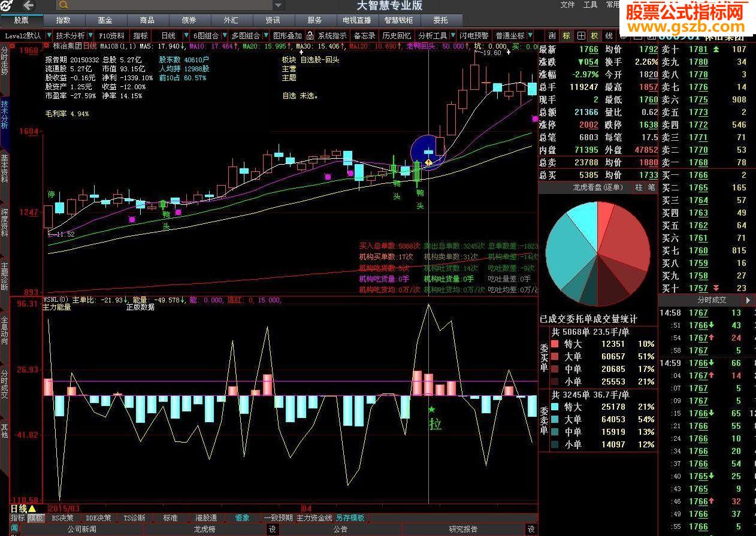Viewport: 756px width, 536px height.
Task: Click the 系统指示 toolbar button
Action: point(332,35)
